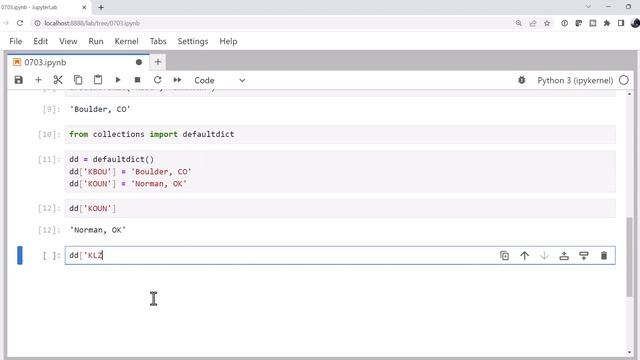
Task: Open the File menu
Action: (x=16, y=41)
